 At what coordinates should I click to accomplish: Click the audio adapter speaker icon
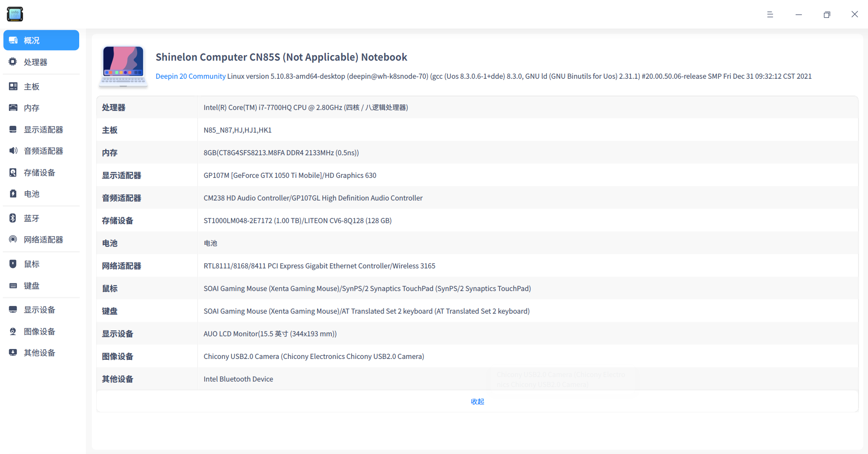pos(13,151)
